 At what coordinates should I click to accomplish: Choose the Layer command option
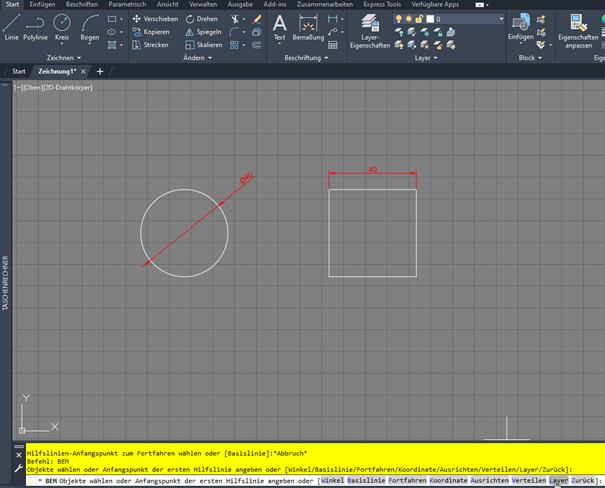pyautogui.click(x=558, y=480)
